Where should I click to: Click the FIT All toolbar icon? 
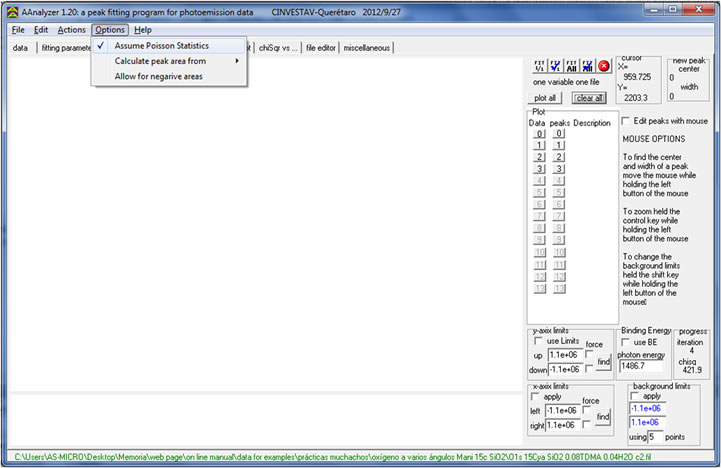pos(571,65)
